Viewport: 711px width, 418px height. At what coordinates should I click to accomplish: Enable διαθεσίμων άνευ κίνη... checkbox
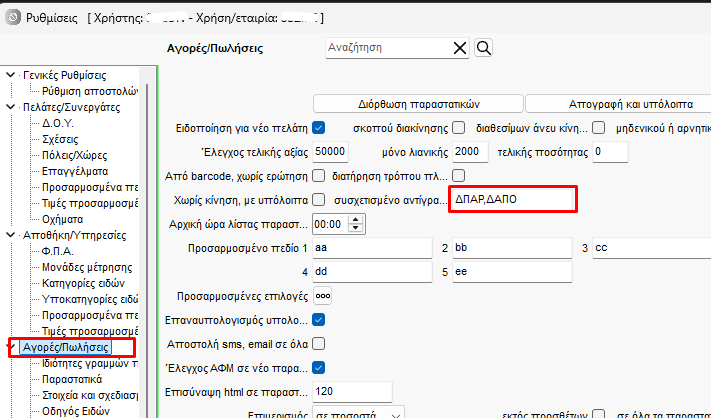click(599, 128)
